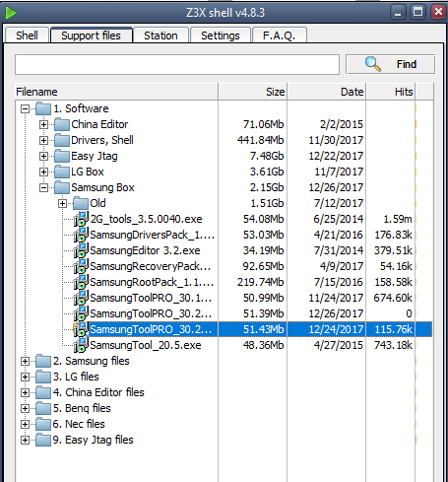Click the installer icon of SamsungEditor 3.2.exe

(81, 250)
